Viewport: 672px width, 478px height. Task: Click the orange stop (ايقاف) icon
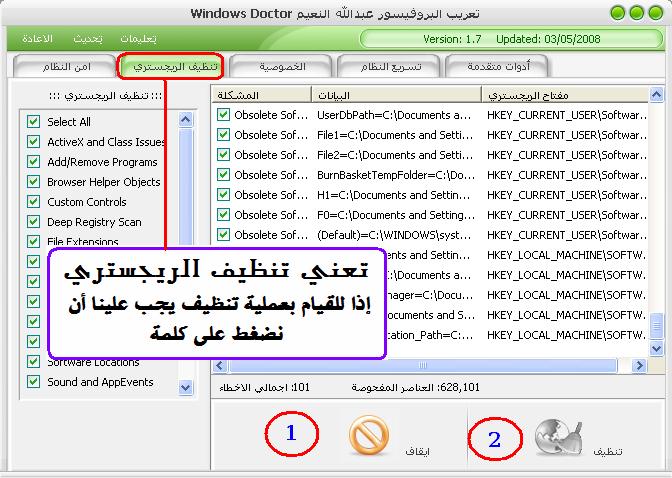click(369, 436)
